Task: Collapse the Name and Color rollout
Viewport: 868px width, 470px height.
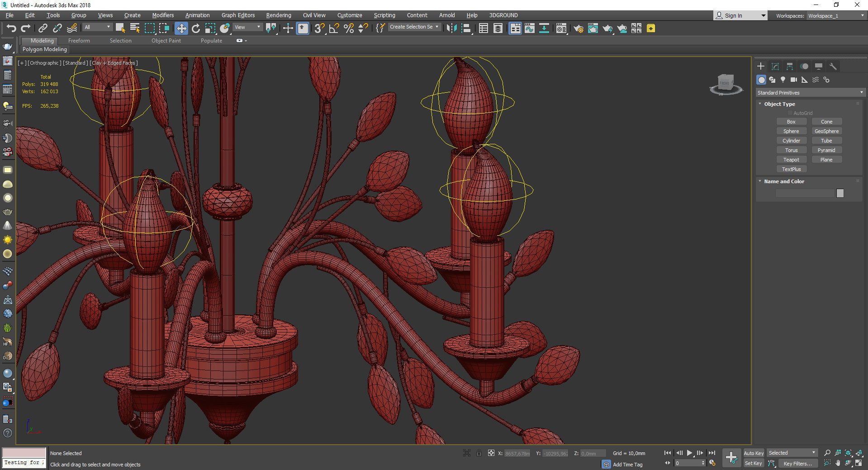Action: [x=760, y=181]
